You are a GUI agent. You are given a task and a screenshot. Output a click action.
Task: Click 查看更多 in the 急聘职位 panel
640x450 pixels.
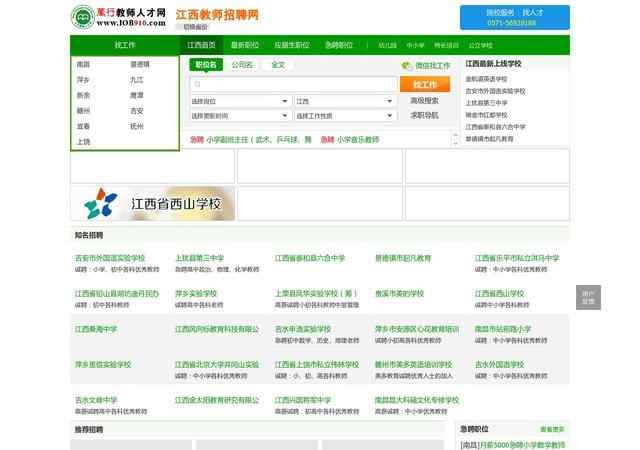(x=552, y=429)
